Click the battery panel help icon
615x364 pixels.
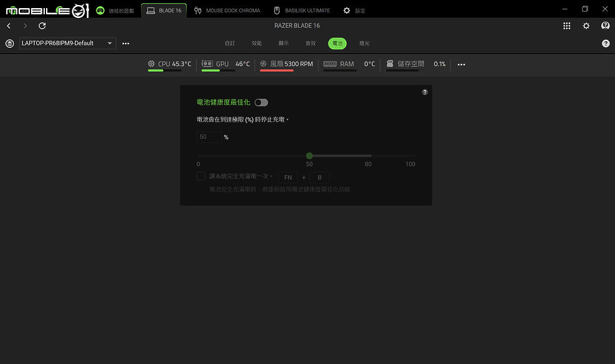coord(425,92)
